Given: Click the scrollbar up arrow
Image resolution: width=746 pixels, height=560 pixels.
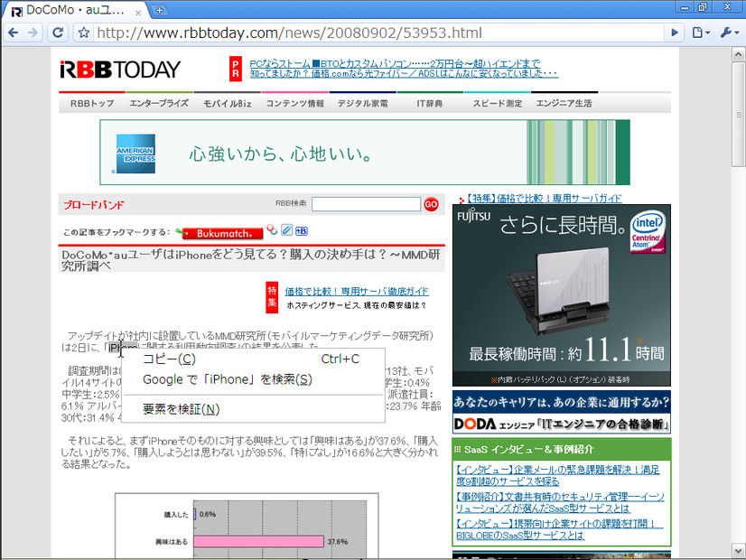Looking at the screenshot, I should click(739, 55).
